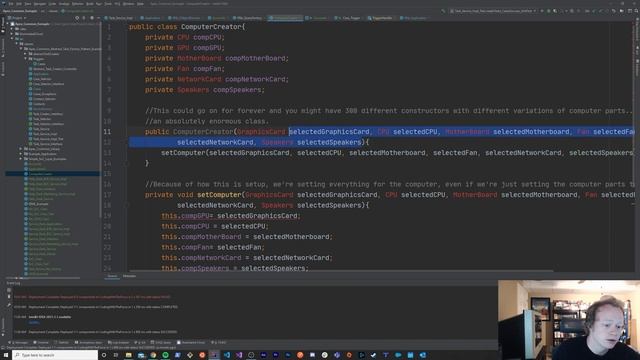Screen dimensions: 640x360
Task: Switch to the TriggerHandler editor tab
Action: (380, 18)
